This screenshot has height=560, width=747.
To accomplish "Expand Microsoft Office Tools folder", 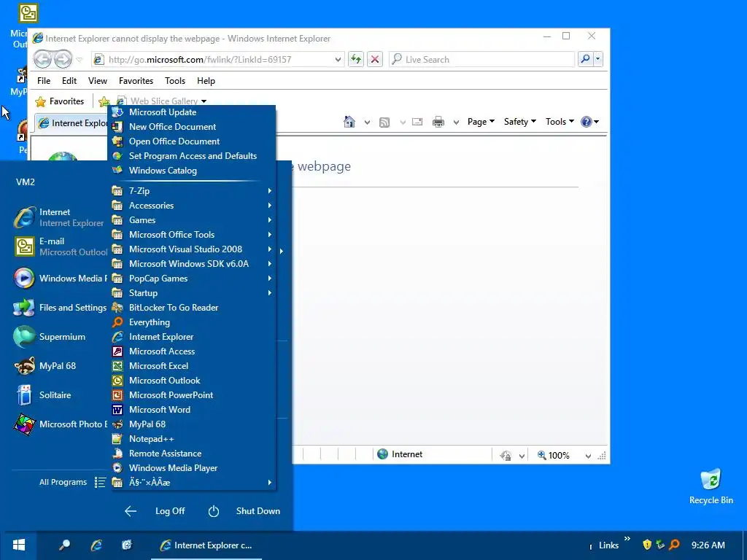I will pyautogui.click(x=193, y=235).
